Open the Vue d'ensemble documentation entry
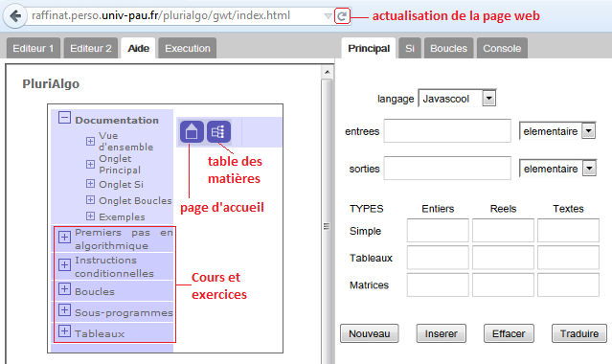 pyautogui.click(x=125, y=142)
